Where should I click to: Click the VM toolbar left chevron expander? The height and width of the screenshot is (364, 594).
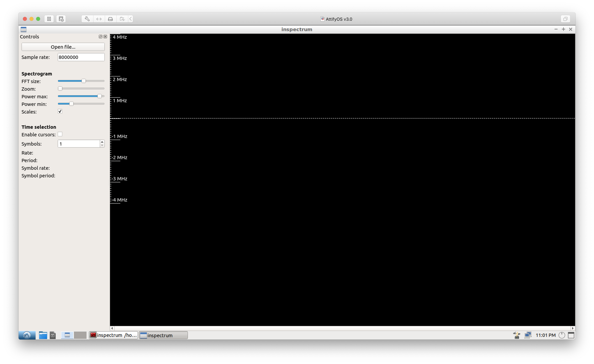coord(131,19)
